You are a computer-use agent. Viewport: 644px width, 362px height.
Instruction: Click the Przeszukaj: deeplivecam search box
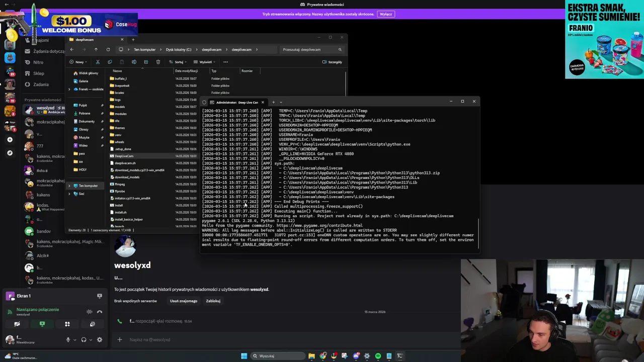click(x=312, y=49)
